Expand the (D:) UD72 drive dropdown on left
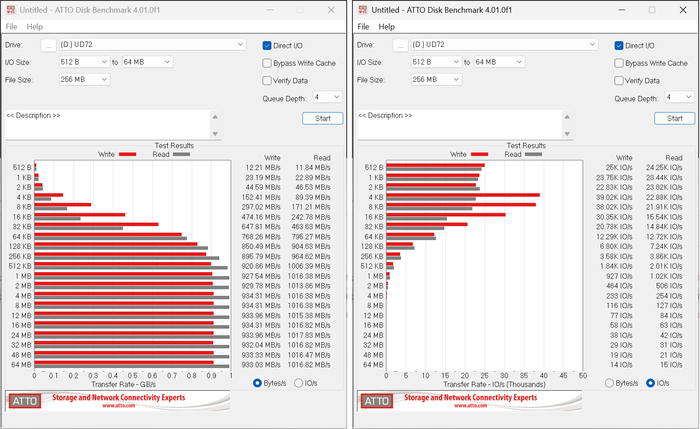 click(241, 45)
